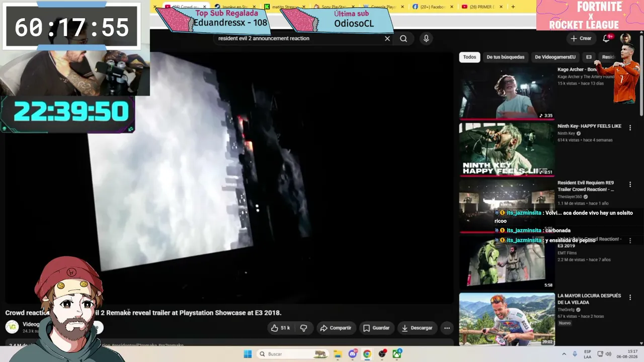Click the LA MAYOR LOCURA DESPUÉS title

tap(589, 299)
